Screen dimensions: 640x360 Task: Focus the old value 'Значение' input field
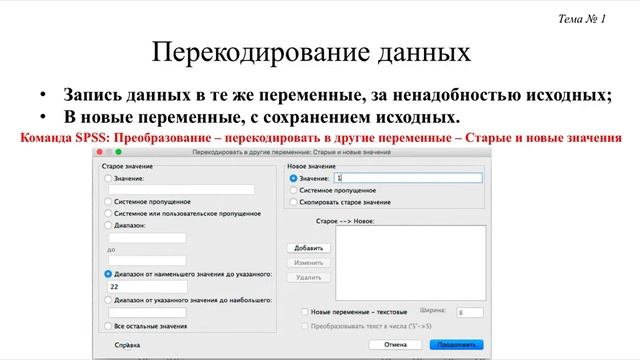[182, 189]
